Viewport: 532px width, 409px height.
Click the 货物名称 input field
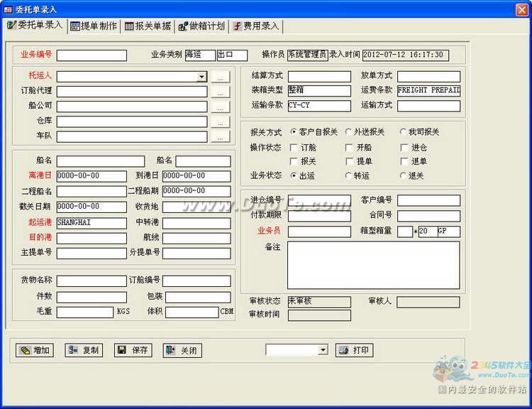click(92, 281)
